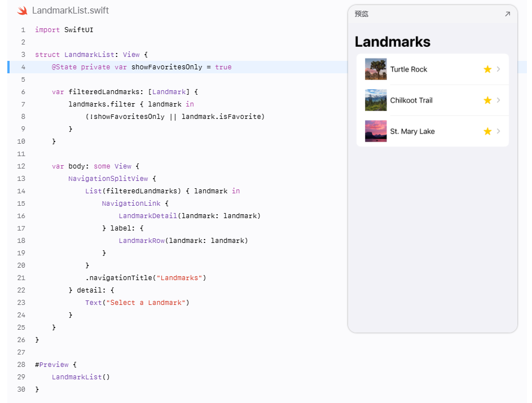Click 'filteredLandmarks:' on line 6

(x=106, y=92)
